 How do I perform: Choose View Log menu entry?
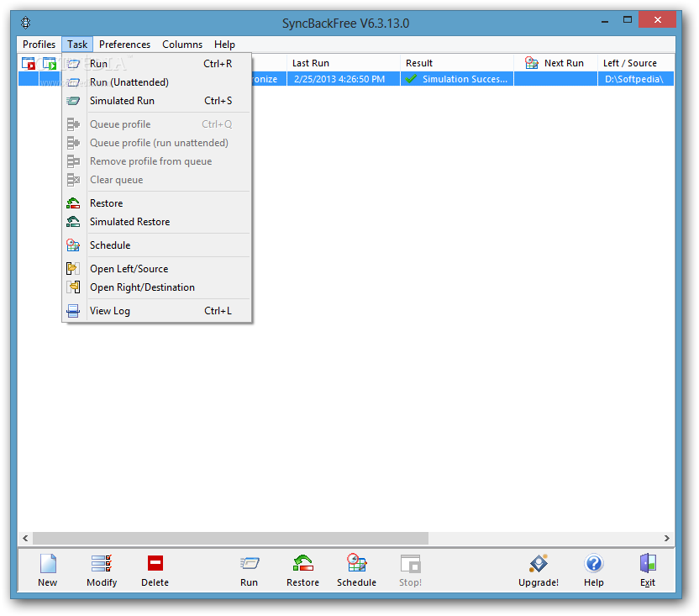point(157,311)
